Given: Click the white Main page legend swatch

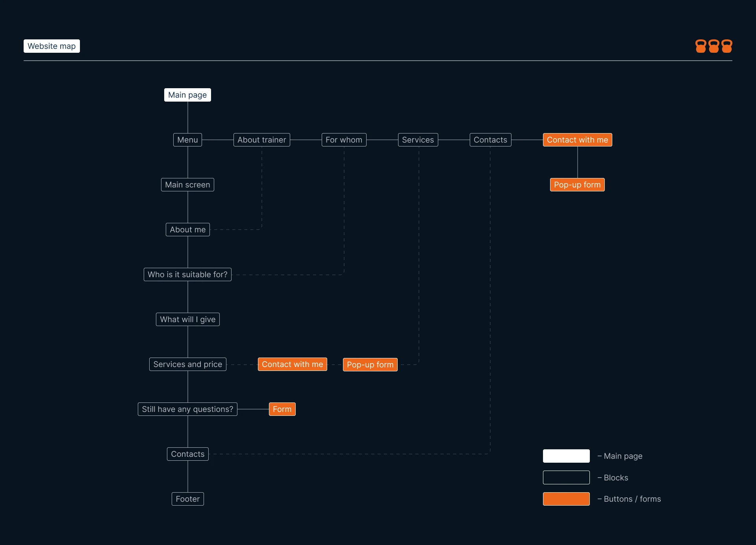Looking at the screenshot, I should click(566, 456).
